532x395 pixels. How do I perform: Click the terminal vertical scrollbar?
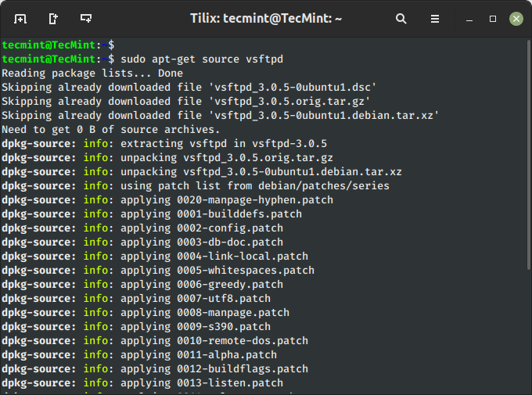click(529, 155)
